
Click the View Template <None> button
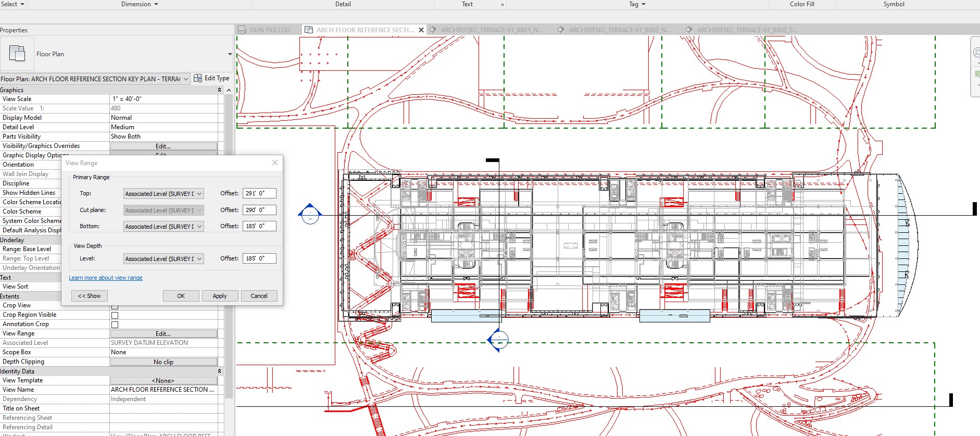point(164,381)
